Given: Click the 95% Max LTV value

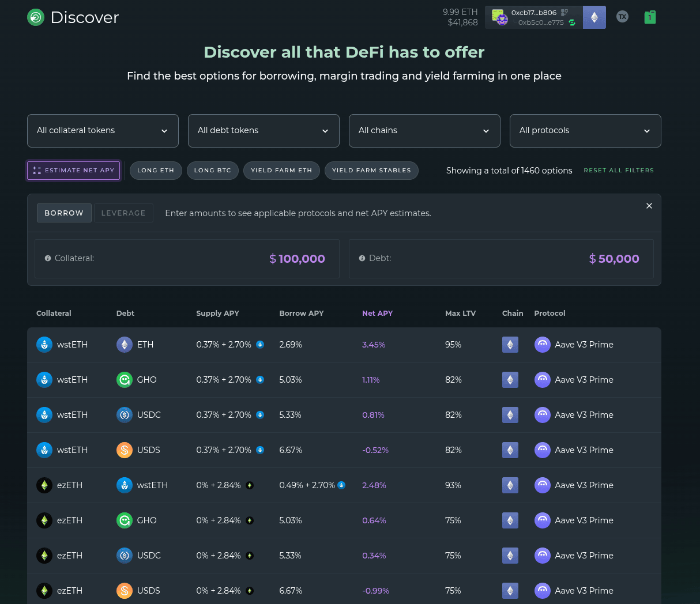Looking at the screenshot, I should click(453, 345).
